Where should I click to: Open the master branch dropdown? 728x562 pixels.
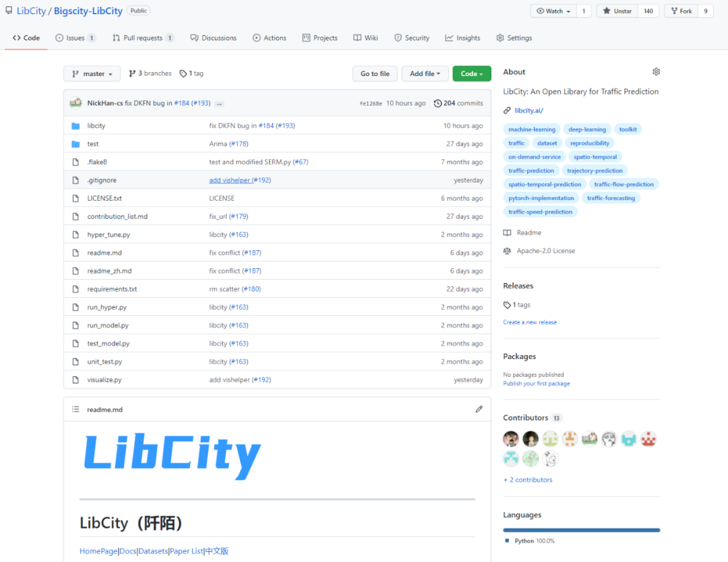point(92,73)
